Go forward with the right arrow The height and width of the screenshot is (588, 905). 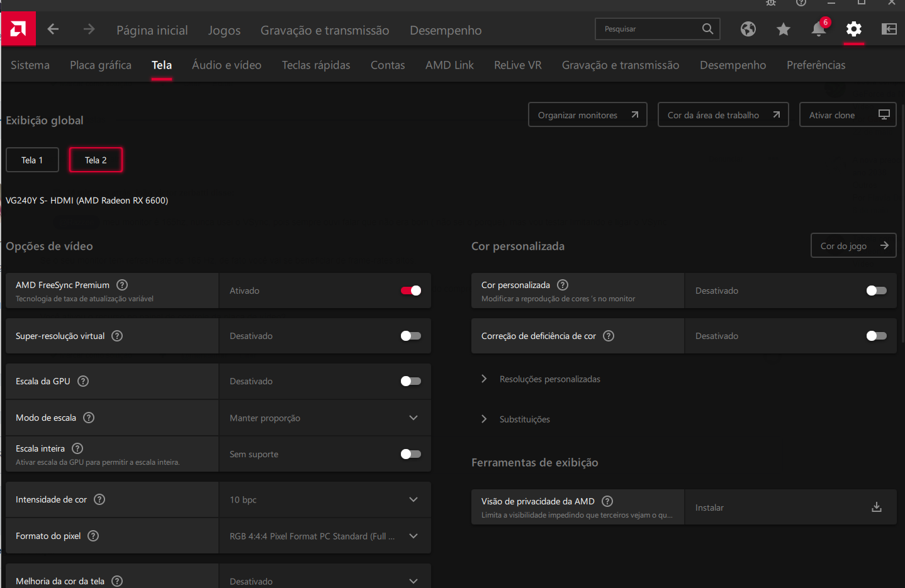click(89, 29)
